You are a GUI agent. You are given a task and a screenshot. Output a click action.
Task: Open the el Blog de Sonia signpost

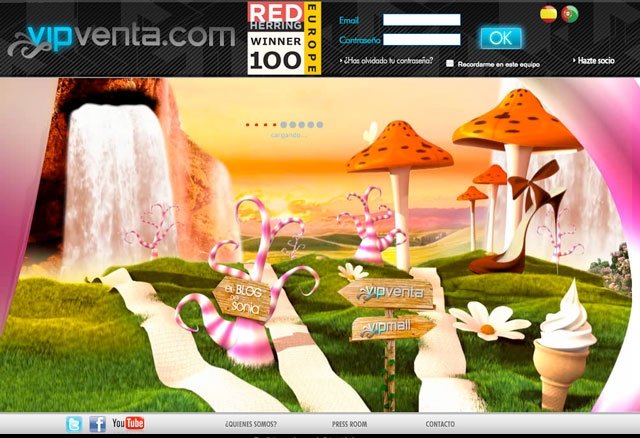[x=242, y=298]
